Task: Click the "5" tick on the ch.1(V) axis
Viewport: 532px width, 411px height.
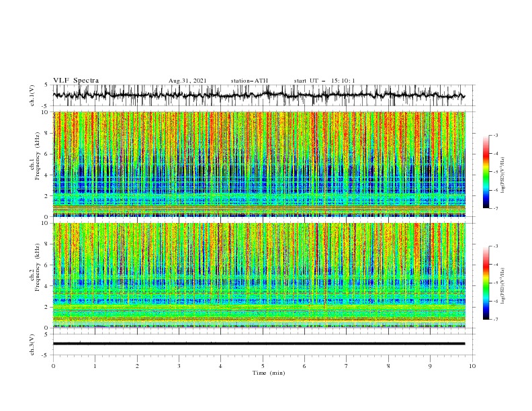Action: (46, 85)
